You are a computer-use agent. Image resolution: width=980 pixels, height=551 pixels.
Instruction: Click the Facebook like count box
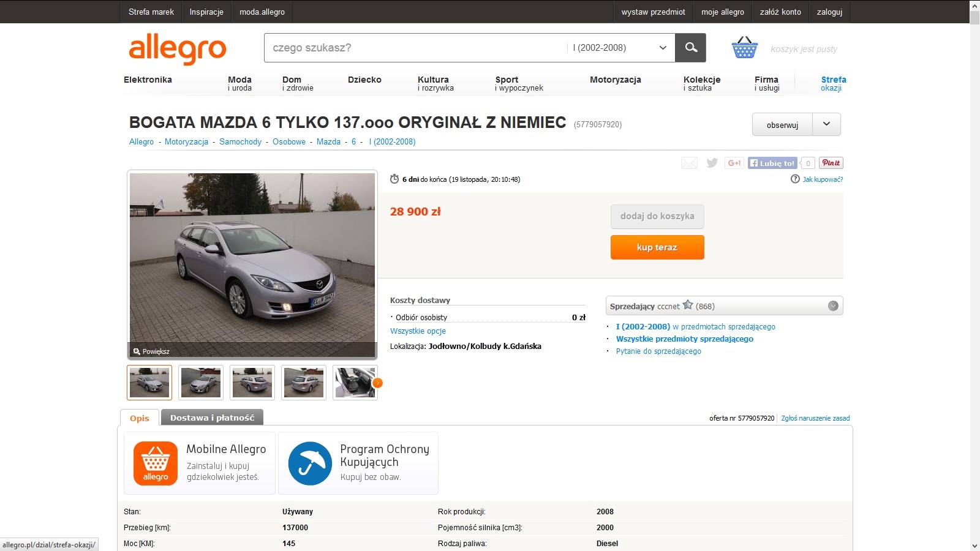(808, 163)
